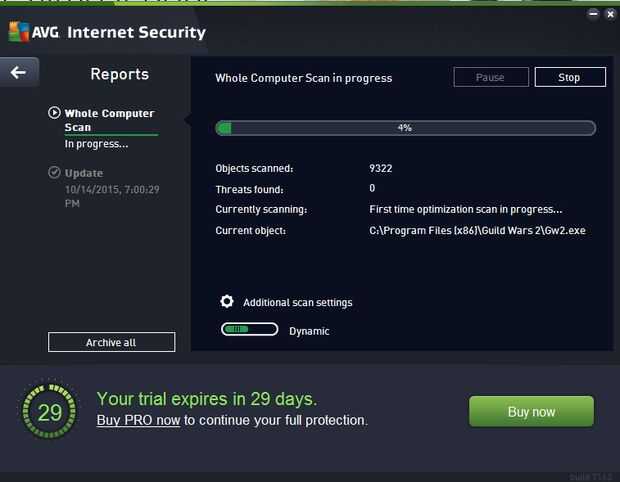Viewport: 620px width, 482px height.
Task: Minimize the AVG Internet Security window
Action: (592, 14)
